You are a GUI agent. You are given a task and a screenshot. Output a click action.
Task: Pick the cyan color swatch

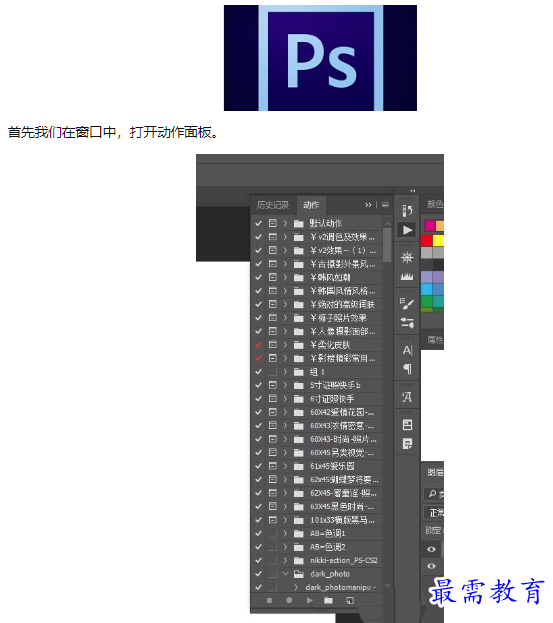427,288
